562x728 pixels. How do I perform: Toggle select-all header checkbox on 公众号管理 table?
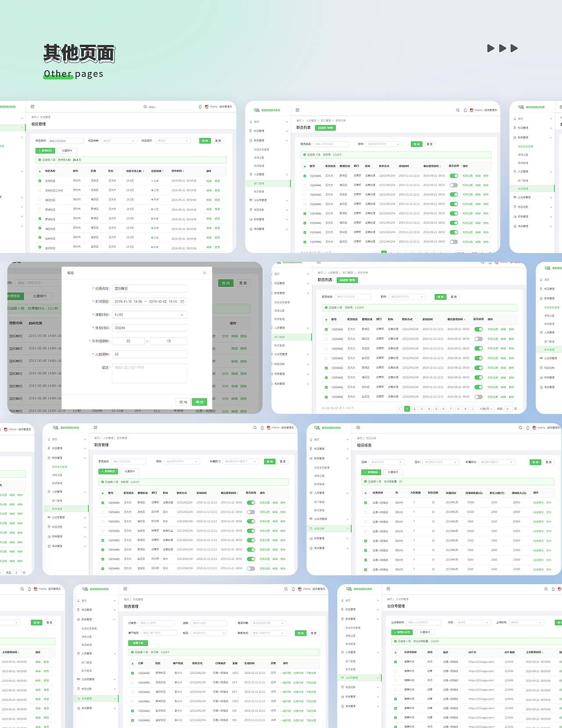[396, 653]
